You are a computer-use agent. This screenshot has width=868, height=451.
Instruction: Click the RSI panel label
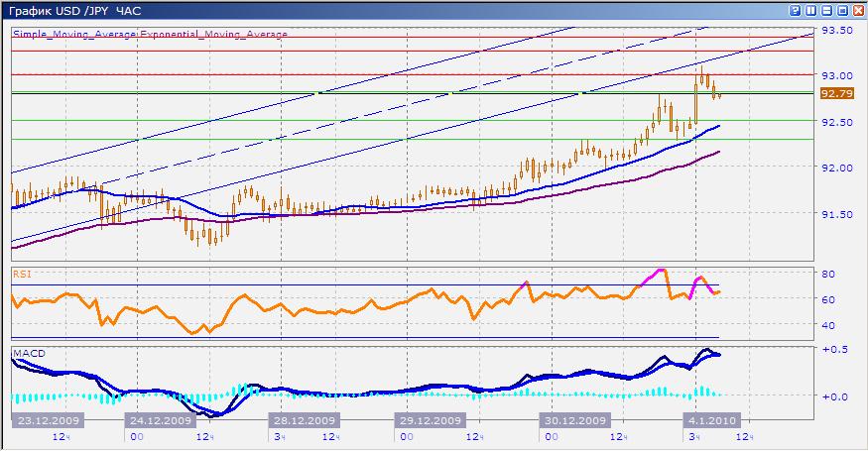pyautogui.click(x=22, y=274)
